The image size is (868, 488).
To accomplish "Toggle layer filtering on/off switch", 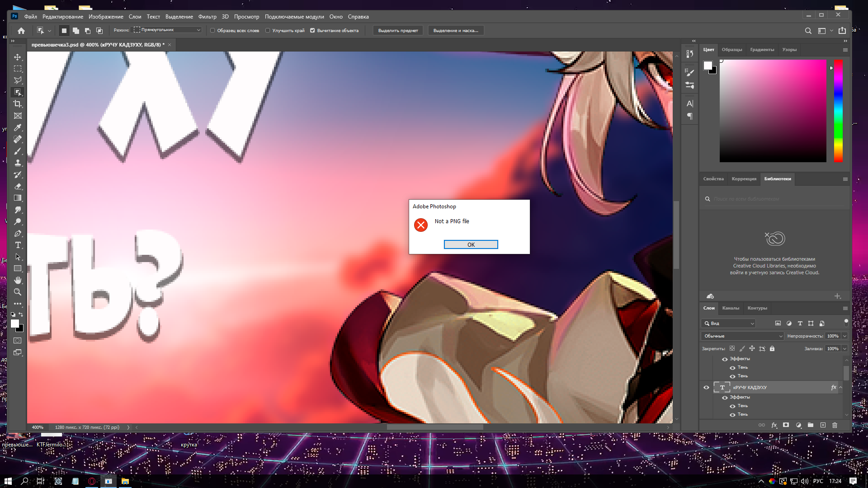I will [x=846, y=323].
